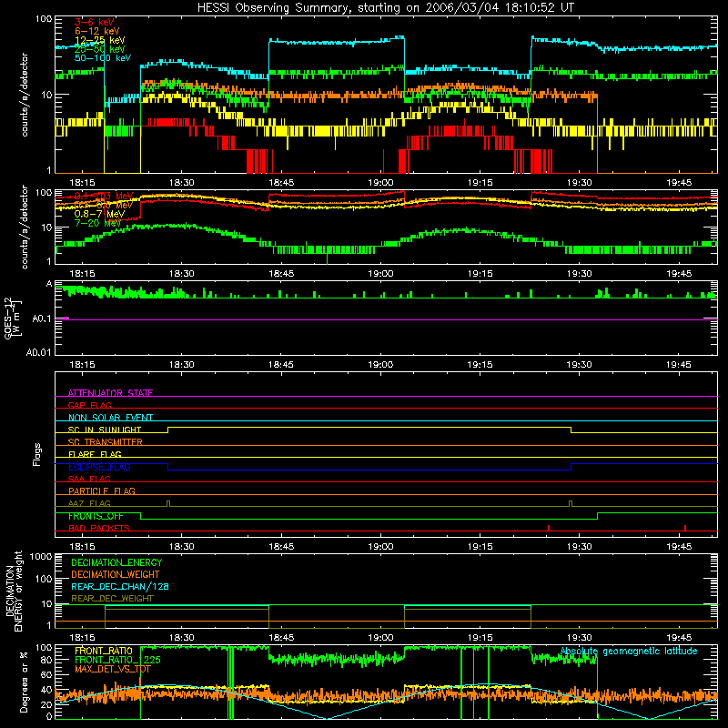This screenshot has height=728, width=728.
Task: Click the DECIMATION_ENERGY legend label
Action: tap(116, 562)
